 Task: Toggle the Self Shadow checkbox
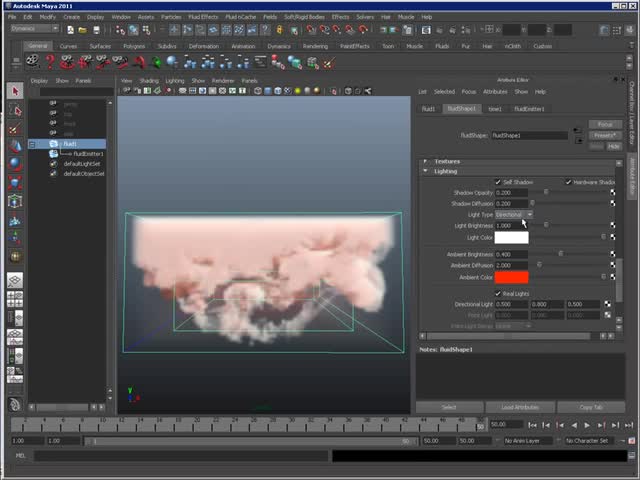499,182
